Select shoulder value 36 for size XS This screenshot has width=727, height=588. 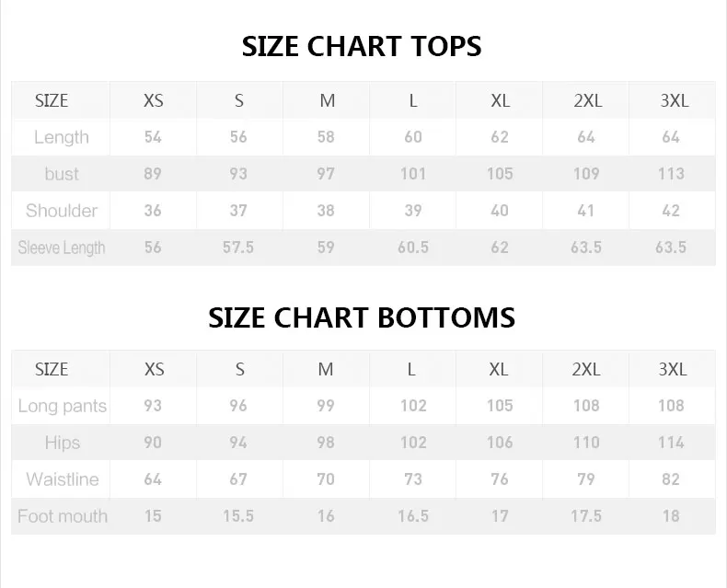[153, 211]
